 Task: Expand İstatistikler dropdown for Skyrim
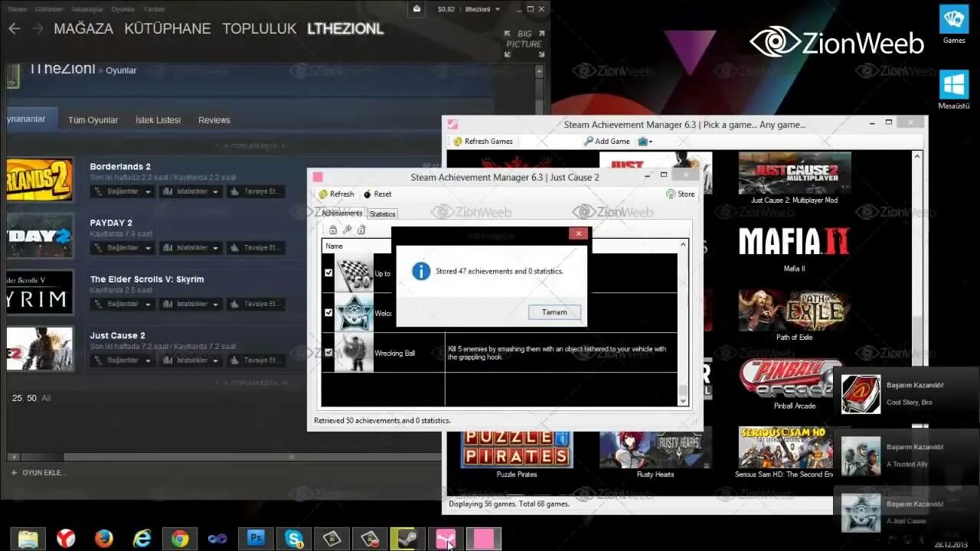(191, 304)
